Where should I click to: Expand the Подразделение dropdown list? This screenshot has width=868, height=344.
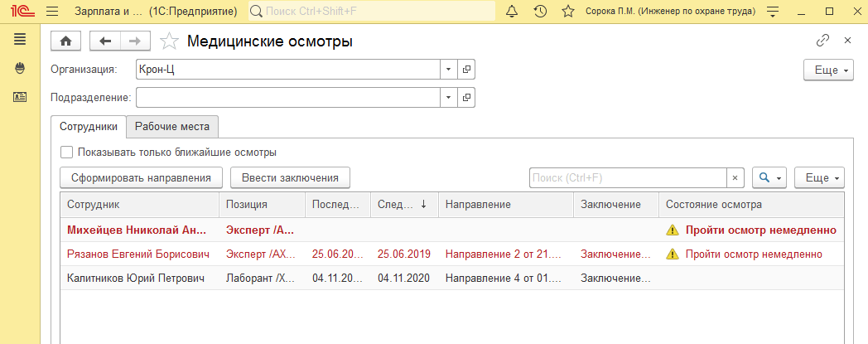coord(448,98)
